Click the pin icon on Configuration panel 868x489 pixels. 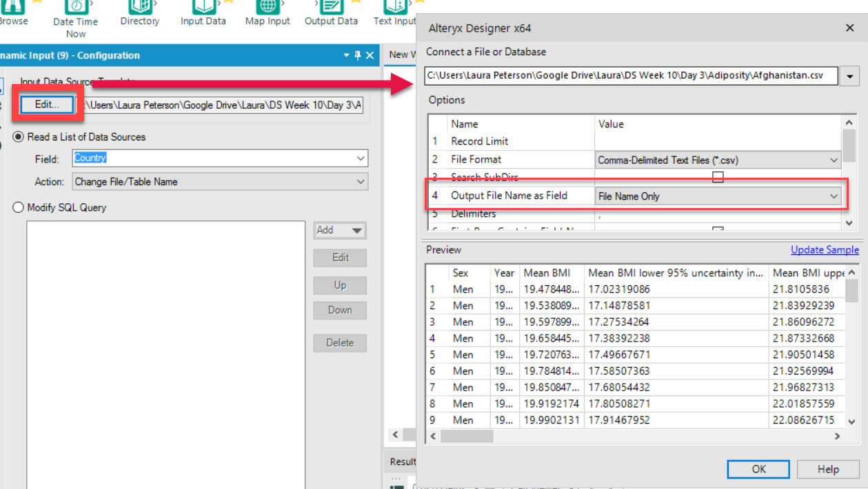(x=357, y=56)
